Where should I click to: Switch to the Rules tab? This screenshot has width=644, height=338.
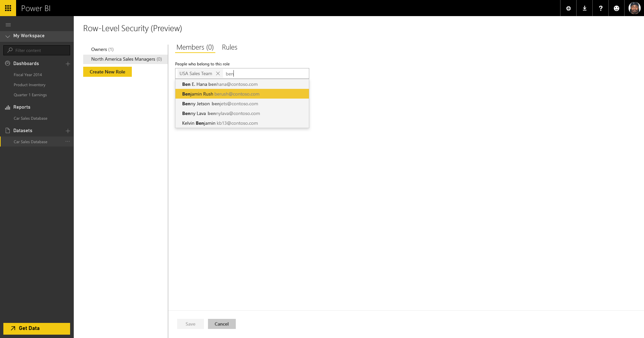click(230, 47)
